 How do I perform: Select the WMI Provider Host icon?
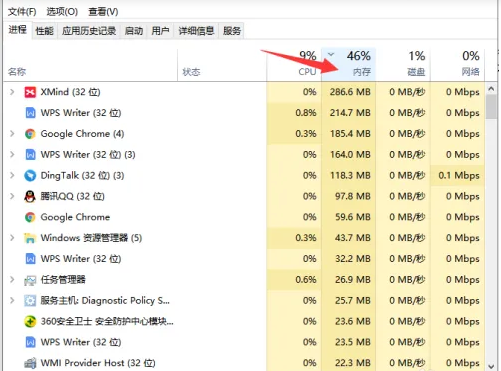click(x=30, y=363)
